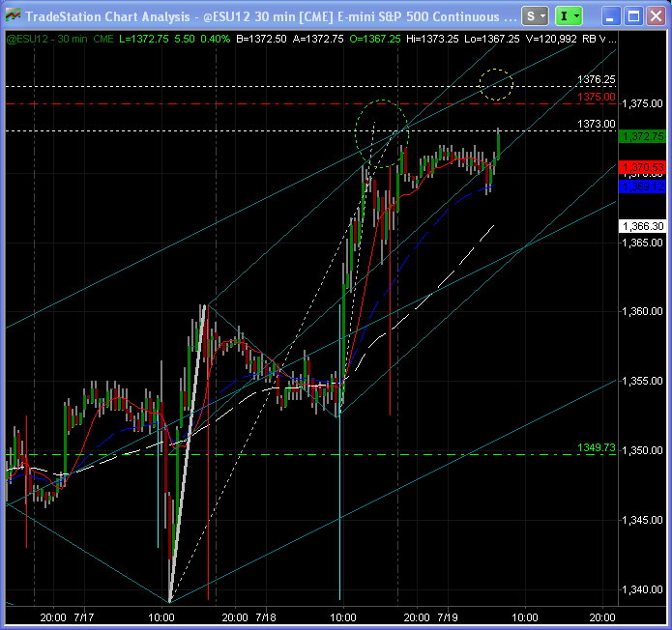Viewport: 672px width, 630px height.
Task: Click the A=1372.75 ask value
Action: tap(318, 39)
